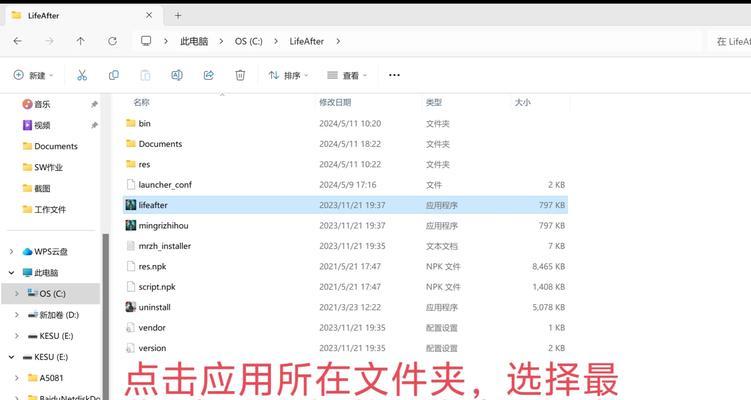The image size is (751, 400).
Task: Click the Share icon in toolbar
Action: pyautogui.click(x=208, y=75)
